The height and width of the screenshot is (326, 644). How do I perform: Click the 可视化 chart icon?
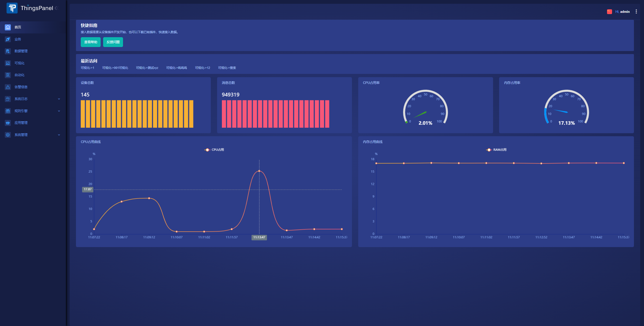coord(8,63)
